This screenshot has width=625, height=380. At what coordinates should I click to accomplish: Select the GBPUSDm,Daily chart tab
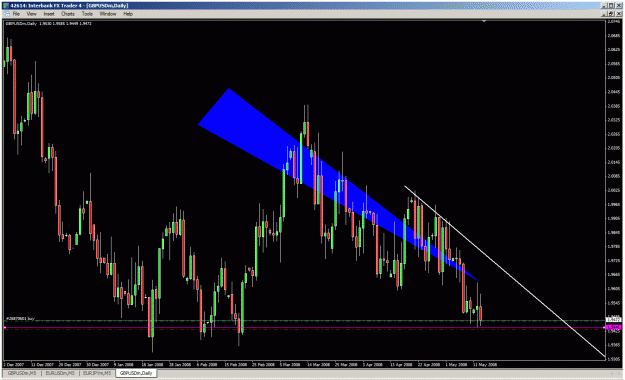click(x=136, y=374)
